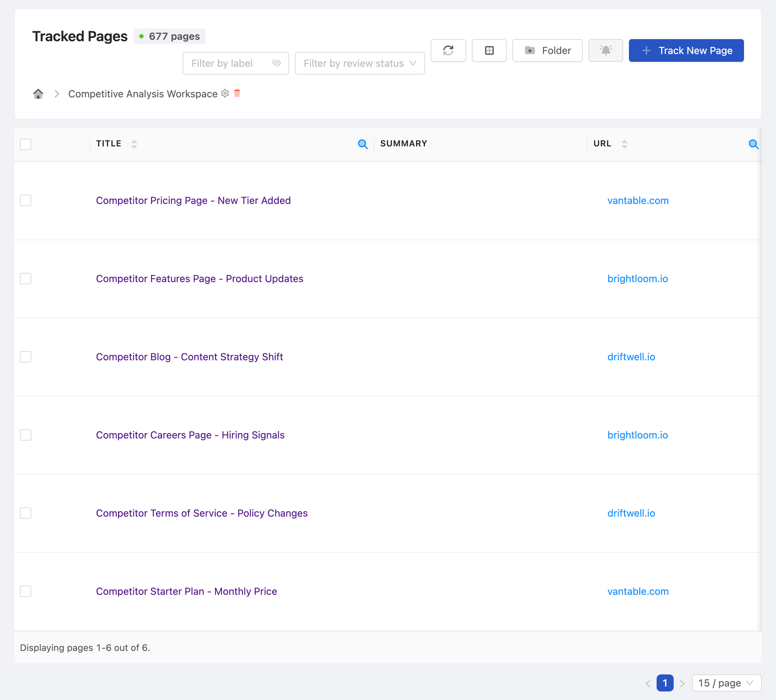Select Competitor Terms of Service row checkbox
The height and width of the screenshot is (700, 776).
coord(26,513)
